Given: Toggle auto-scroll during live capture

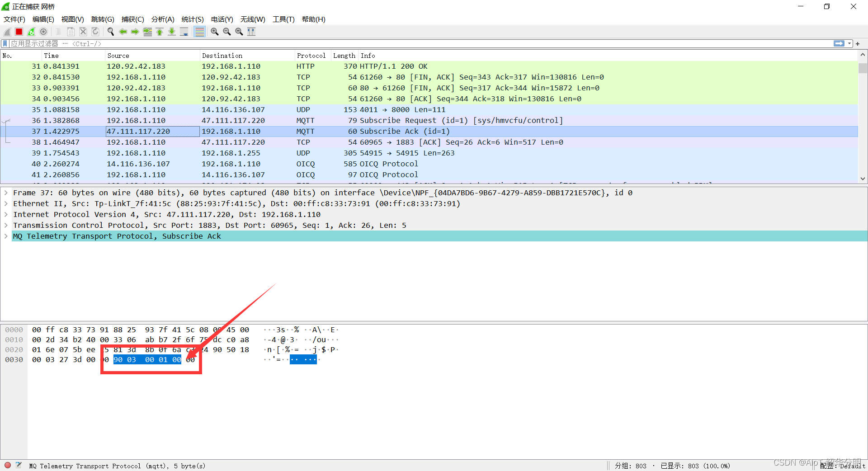Looking at the screenshot, I should (184, 32).
